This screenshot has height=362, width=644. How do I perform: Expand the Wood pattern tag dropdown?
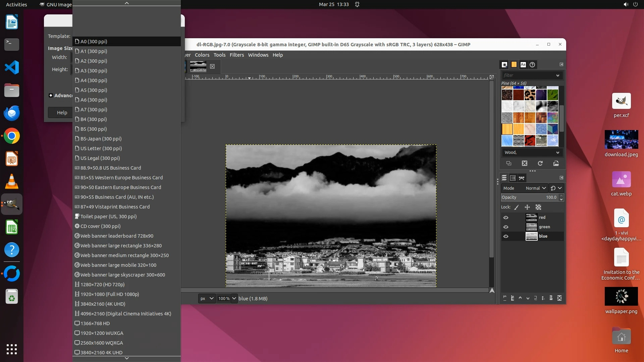click(x=557, y=153)
